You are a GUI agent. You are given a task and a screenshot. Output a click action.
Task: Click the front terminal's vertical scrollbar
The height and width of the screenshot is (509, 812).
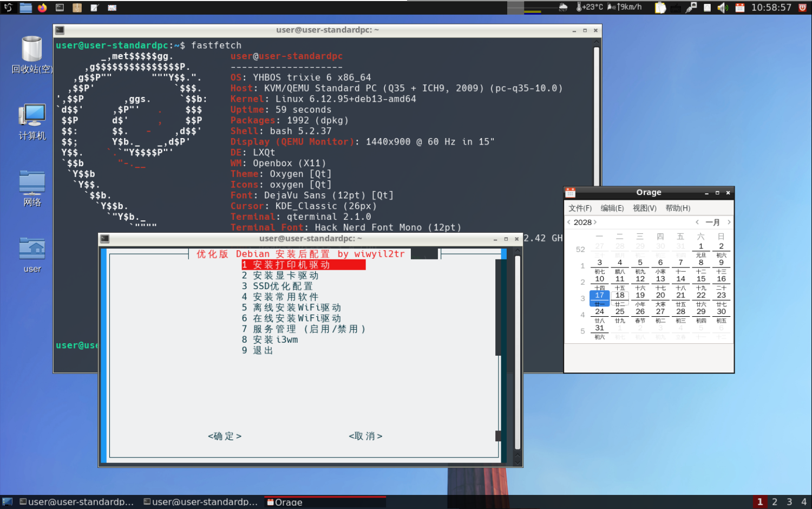click(x=518, y=352)
